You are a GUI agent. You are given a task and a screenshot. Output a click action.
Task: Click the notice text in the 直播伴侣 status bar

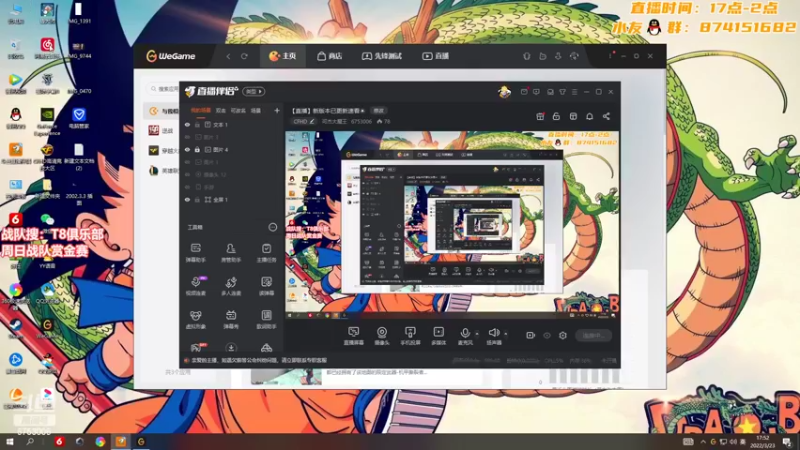[258, 360]
